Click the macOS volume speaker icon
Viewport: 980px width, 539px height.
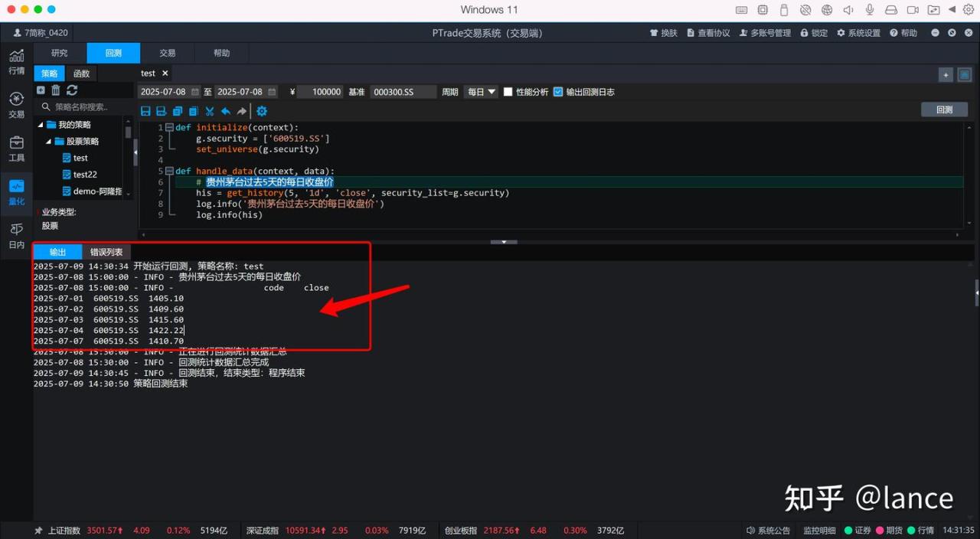point(848,10)
